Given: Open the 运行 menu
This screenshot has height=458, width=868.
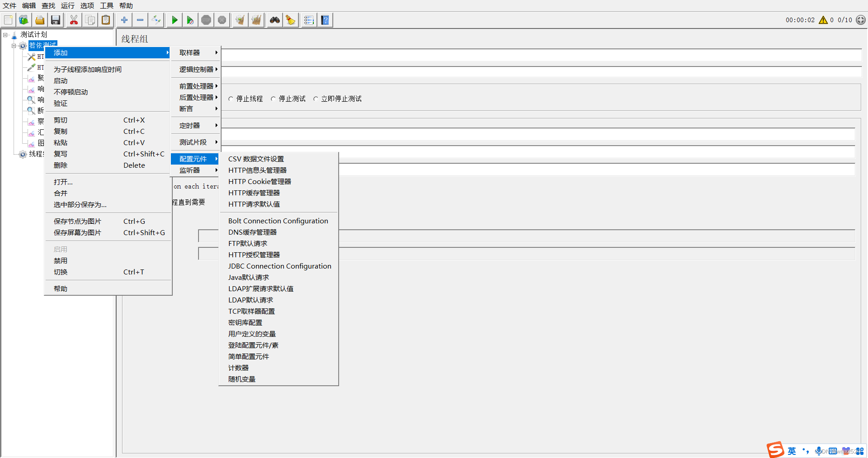Looking at the screenshot, I should [68, 5].
